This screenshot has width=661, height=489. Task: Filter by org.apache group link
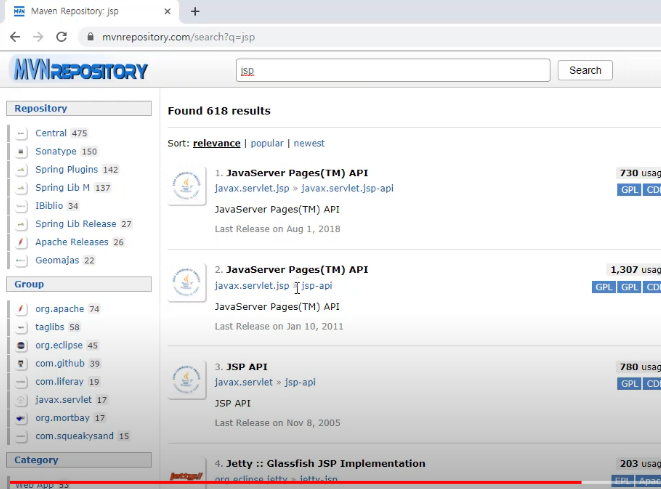59,309
